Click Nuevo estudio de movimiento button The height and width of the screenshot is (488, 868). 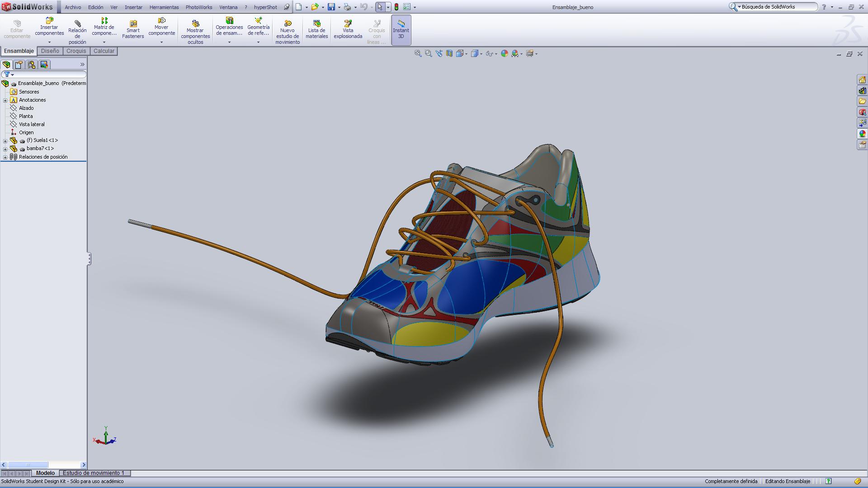click(x=288, y=32)
